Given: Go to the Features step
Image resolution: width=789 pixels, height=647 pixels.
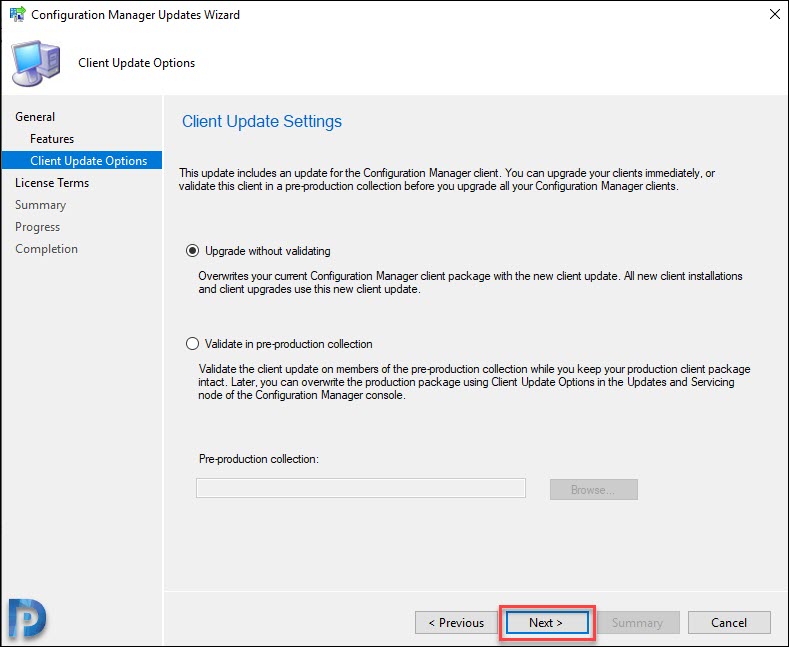Looking at the screenshot, I should [52, 139].
